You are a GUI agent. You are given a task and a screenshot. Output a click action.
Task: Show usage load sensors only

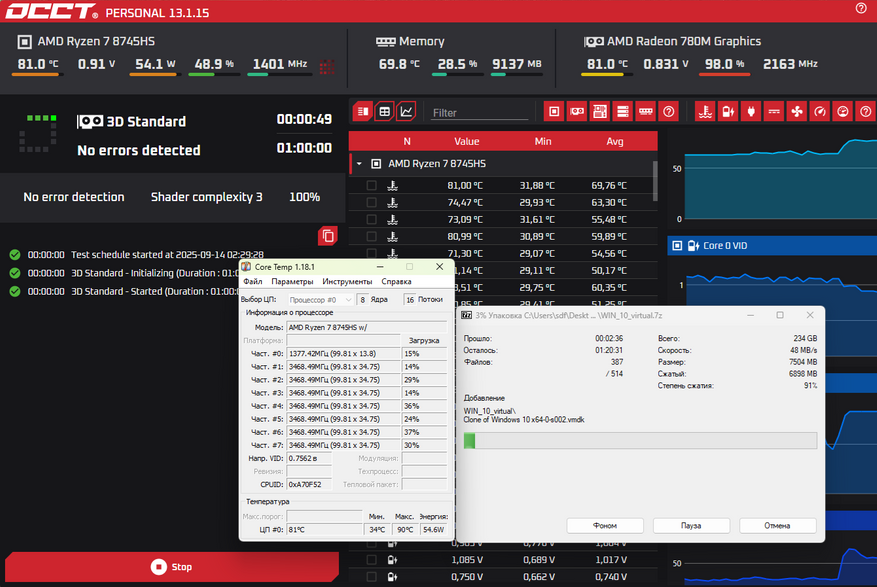(843, 112)
